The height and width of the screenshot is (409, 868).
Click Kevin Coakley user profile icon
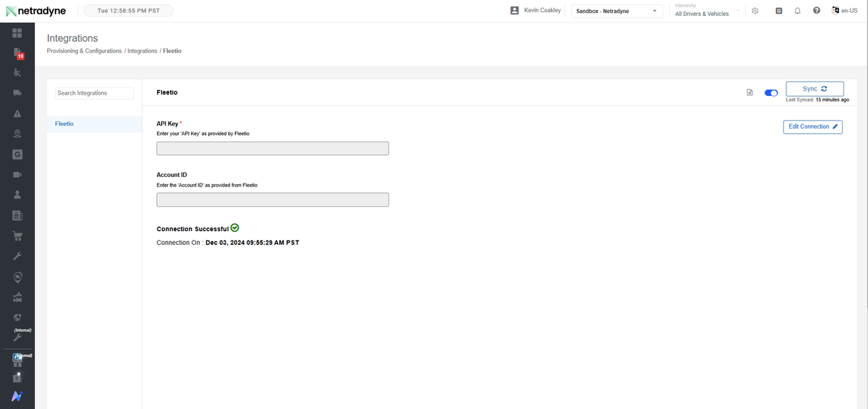pos(514,11)
